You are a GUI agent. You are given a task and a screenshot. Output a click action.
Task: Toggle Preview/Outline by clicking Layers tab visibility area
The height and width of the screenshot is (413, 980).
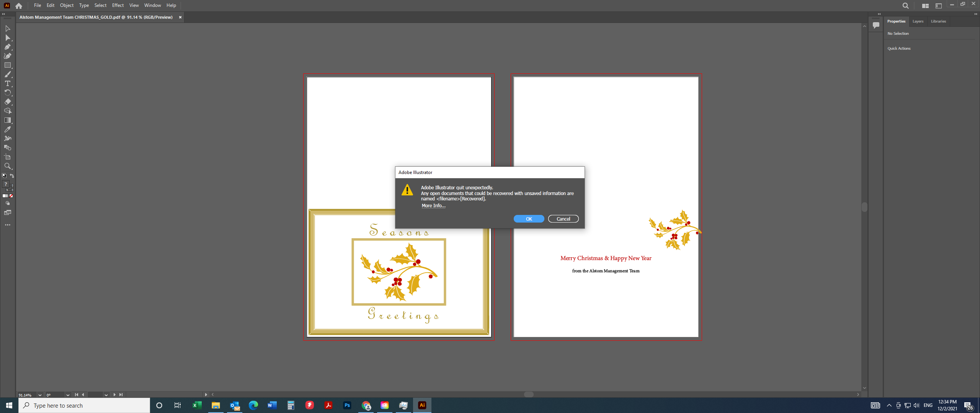tap(917, 21)
